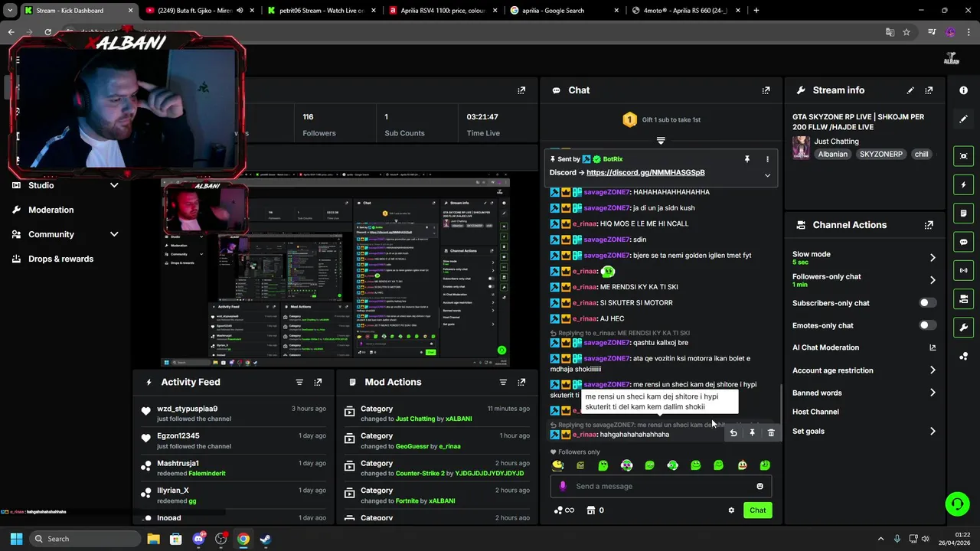This screenshot has width=980, height=551.
Task: Open the discord.gg invite link
Action: [x=645, y=172]
